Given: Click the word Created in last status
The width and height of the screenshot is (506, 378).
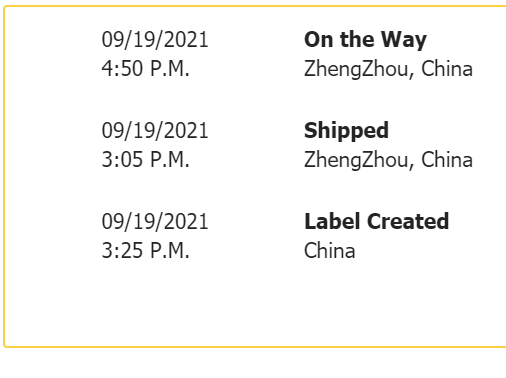Looking at the screenshot, I should (408, 221).
